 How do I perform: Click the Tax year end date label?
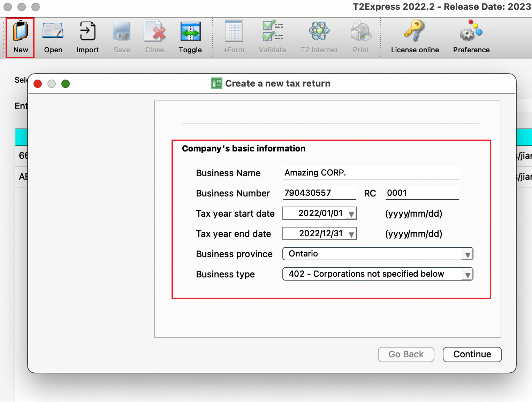(234, 234)
